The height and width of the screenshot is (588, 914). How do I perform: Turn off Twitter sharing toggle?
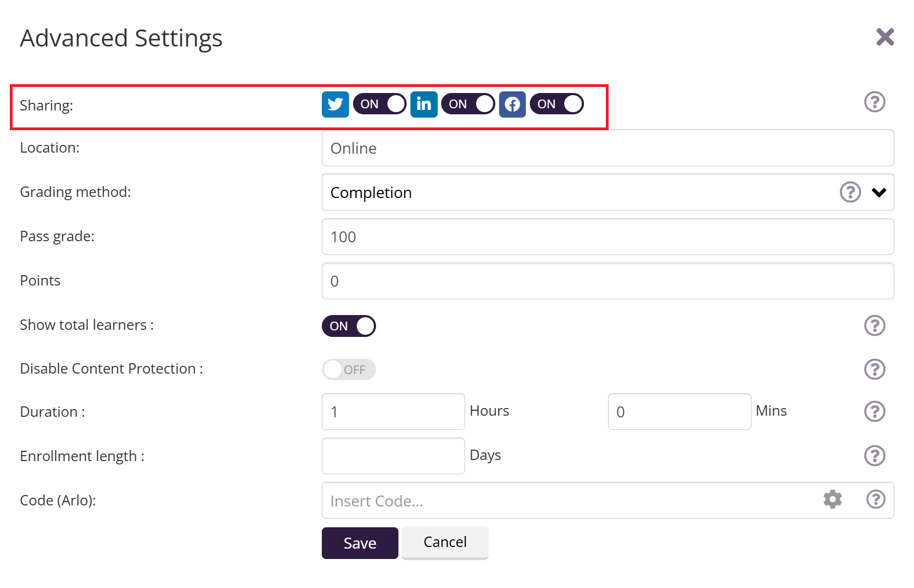[379, 104]
